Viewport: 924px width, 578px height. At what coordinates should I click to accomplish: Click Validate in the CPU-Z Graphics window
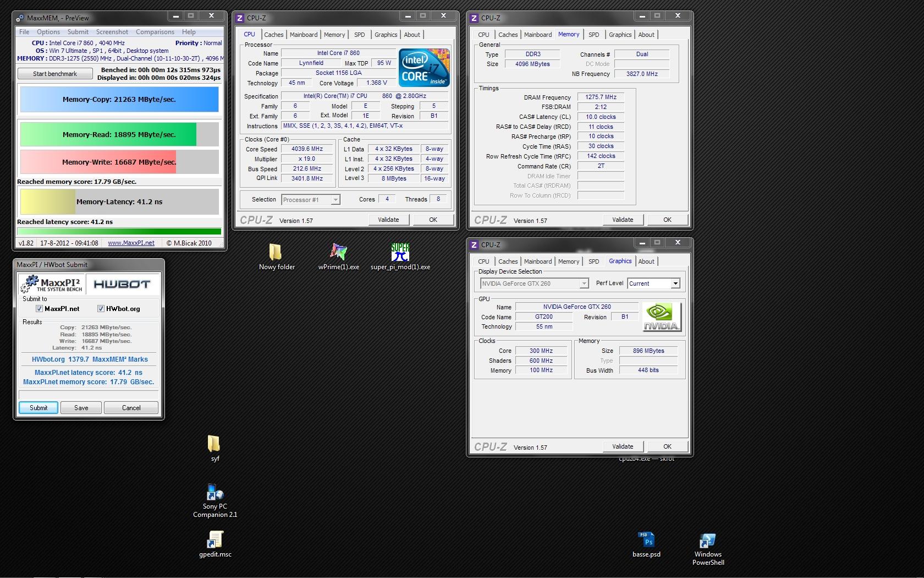[623, 446]
